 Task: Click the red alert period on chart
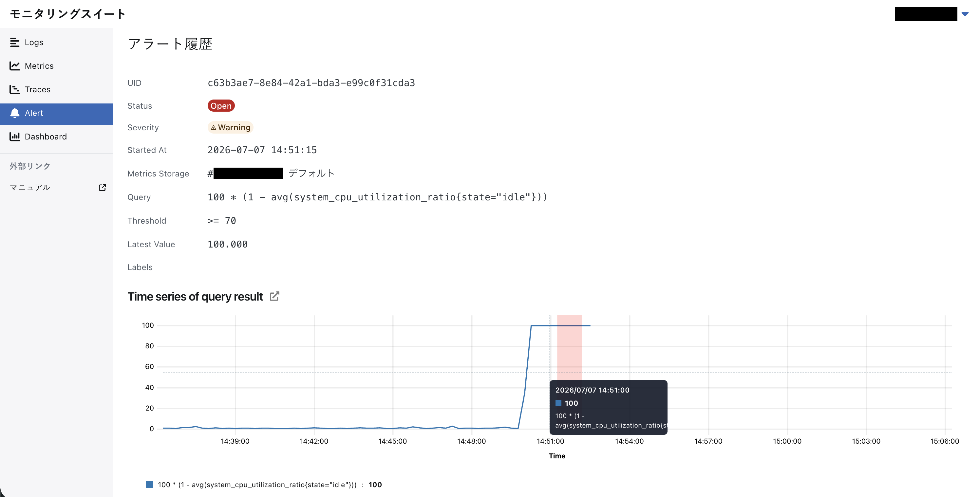click(x=569, y=347)
